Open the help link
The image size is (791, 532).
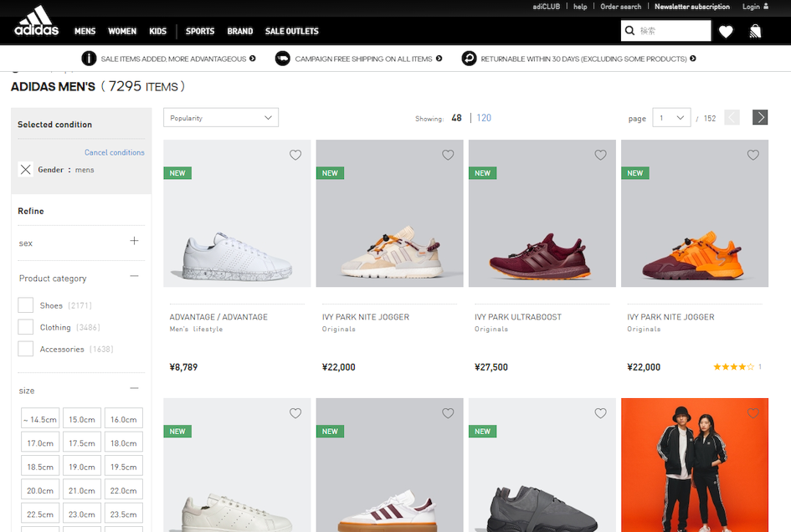point(580,7)
